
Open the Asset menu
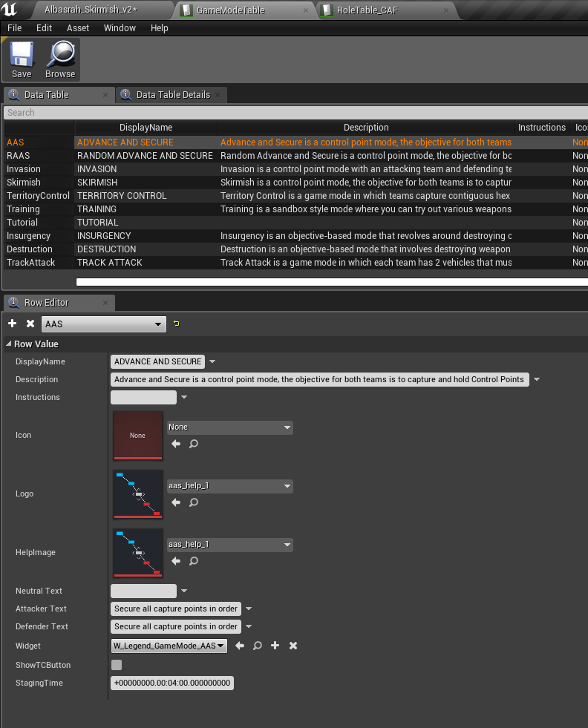pyautogui.click(x=78, y=28)
